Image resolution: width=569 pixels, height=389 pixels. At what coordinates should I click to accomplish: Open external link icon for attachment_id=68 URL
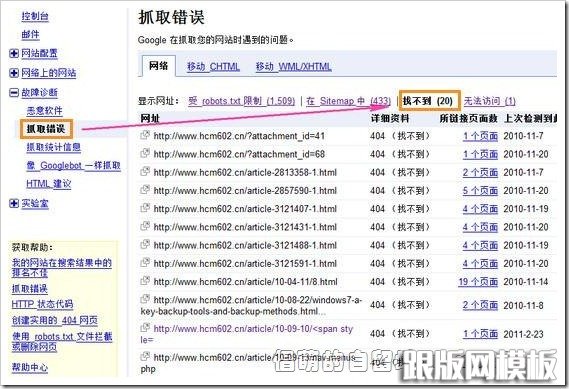tap(145, 153)
